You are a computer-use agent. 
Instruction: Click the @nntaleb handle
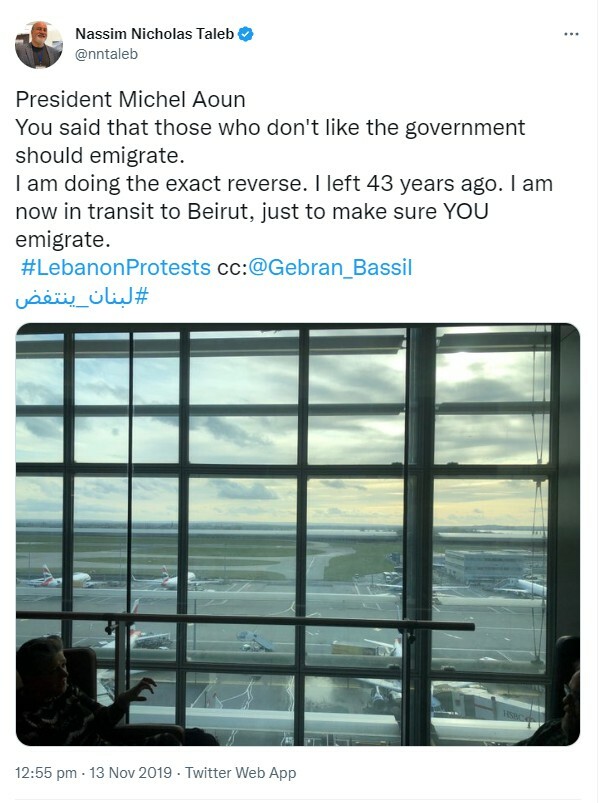108,56
